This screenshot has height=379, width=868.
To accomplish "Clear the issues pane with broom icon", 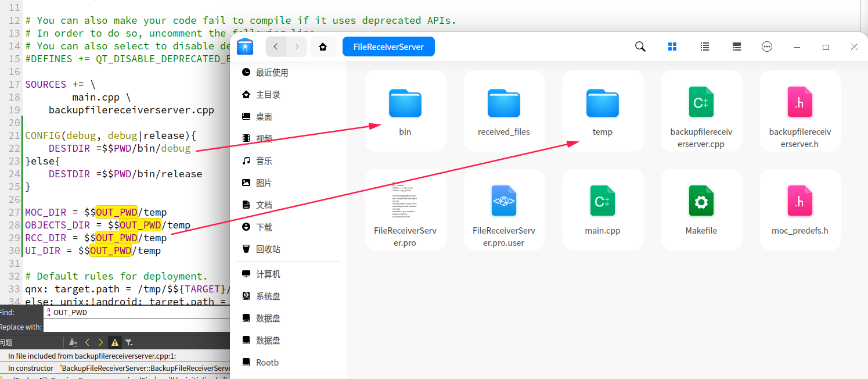I will pyautogui.click(x=73, y=343).
